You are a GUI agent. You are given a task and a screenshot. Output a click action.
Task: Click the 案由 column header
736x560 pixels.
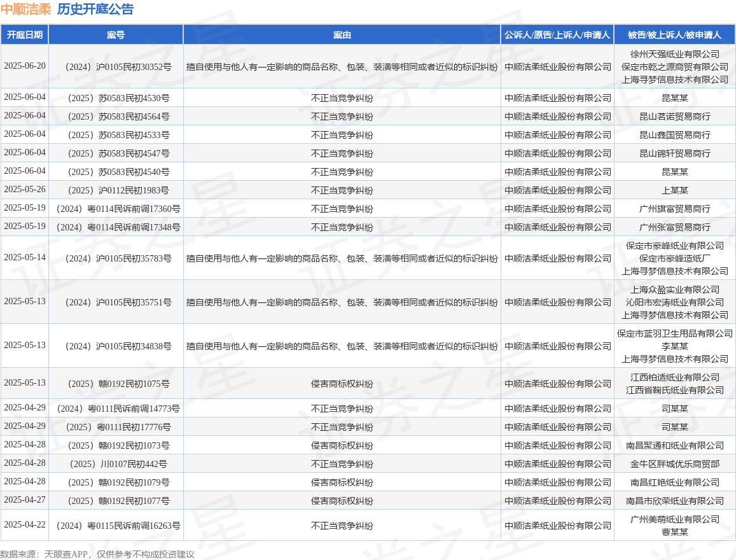click(342, 35)
